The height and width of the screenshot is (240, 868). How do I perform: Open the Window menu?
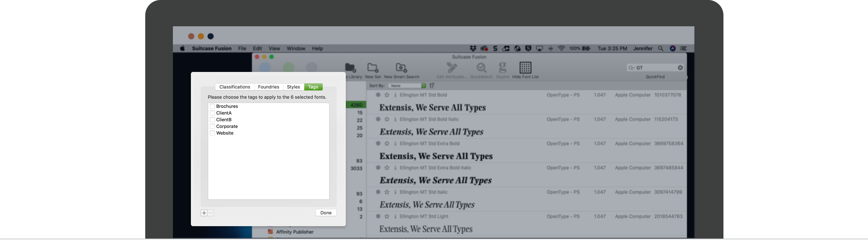tap(296, 48)
